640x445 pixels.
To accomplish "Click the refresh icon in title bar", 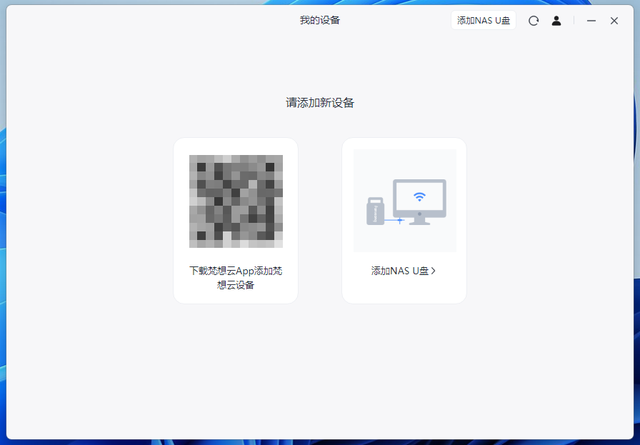I will pyautogui.click(x=533, y=21).
